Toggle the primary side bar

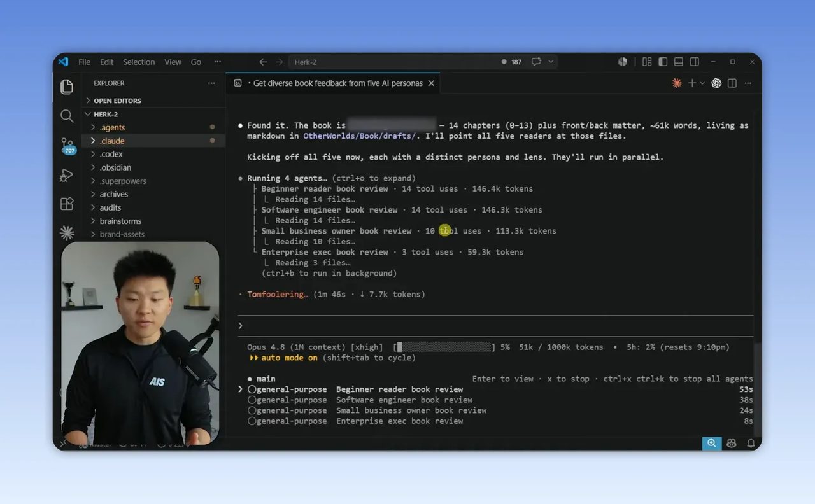(663, 62)
